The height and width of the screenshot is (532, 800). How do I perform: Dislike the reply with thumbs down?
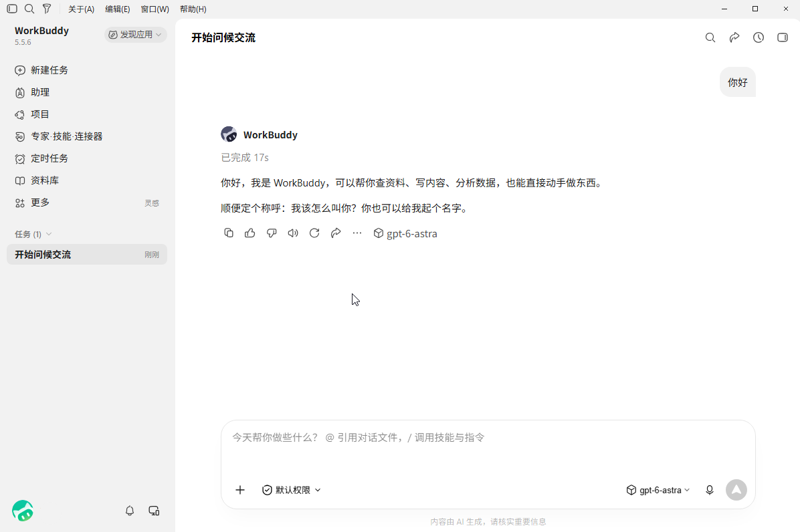tap(272, 233)
